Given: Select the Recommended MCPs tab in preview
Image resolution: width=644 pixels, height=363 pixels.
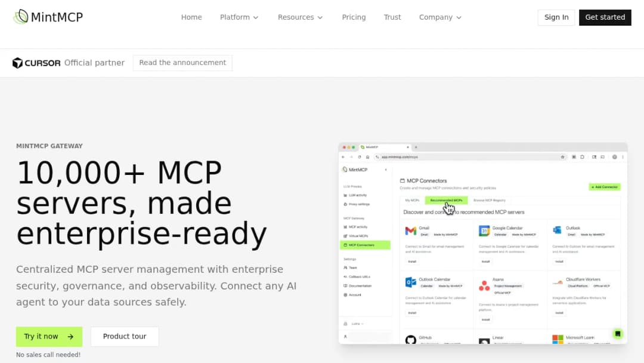Looking at the screenshot, I should [446, 200].
